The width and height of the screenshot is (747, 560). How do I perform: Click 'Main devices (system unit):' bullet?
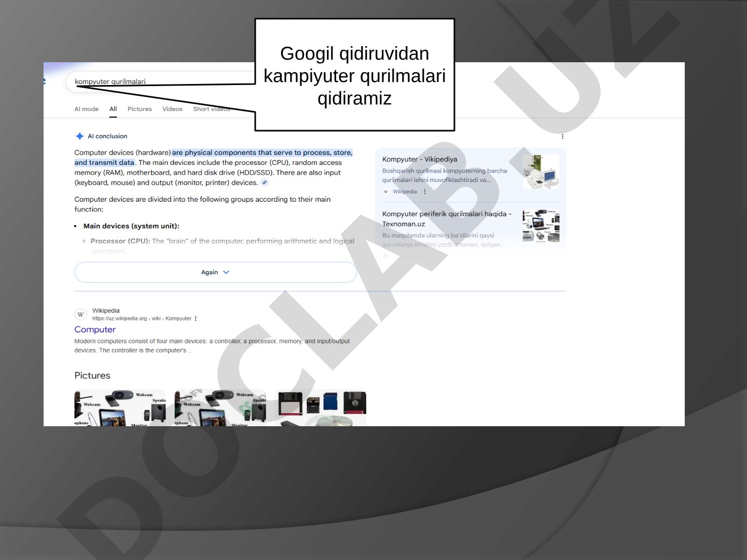(131, 226)
